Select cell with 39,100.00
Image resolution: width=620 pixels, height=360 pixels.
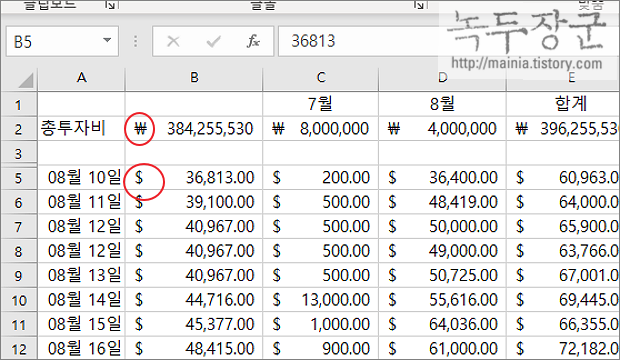coord(194,202)
